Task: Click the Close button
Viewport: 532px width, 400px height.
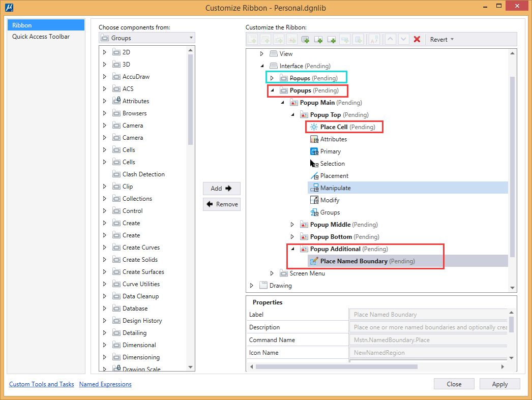Action: [454, 384]
